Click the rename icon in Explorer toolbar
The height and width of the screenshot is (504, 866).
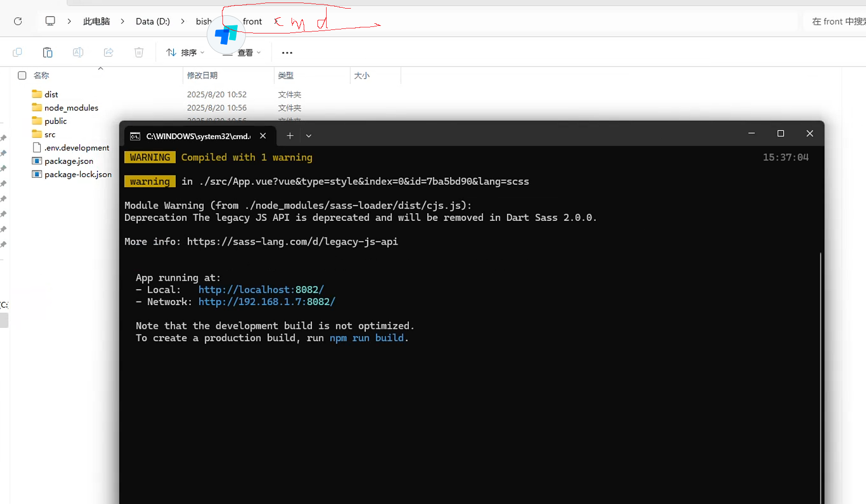[78, 52]
